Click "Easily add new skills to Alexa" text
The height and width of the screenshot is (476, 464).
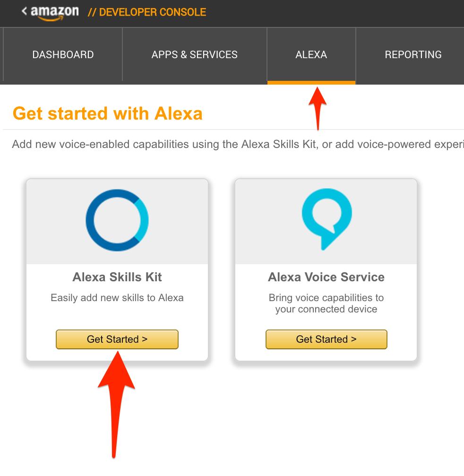click(x=117, y=298)
